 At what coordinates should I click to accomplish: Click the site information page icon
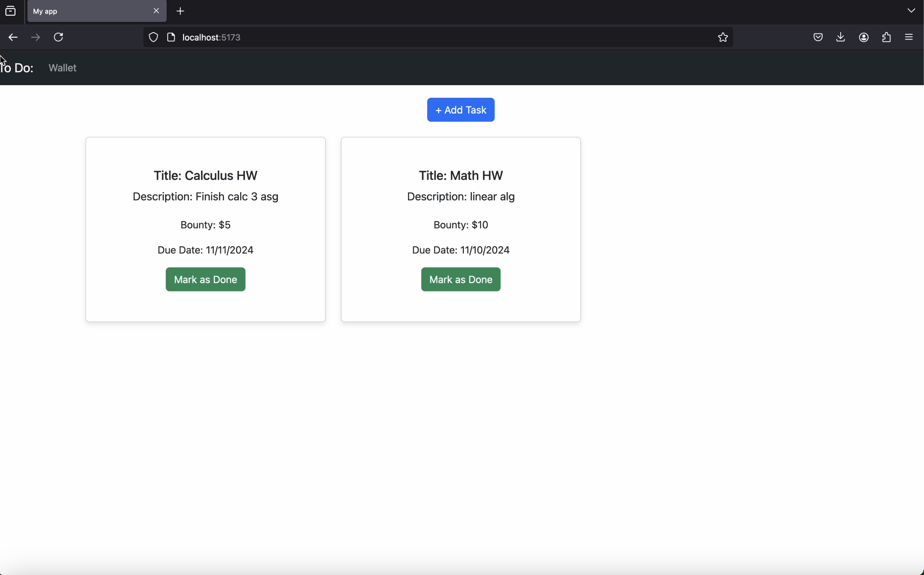(171, 37)
